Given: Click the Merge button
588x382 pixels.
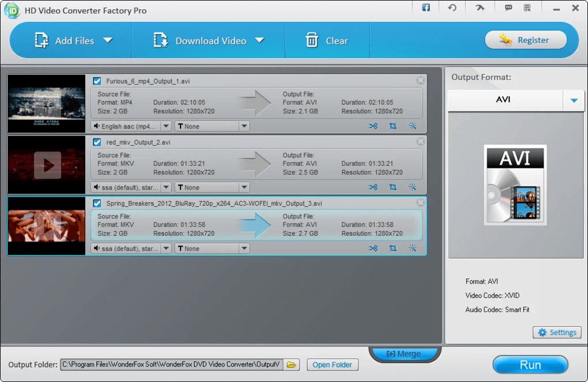Looking at the screenshot, I should [x=404, y=353].
